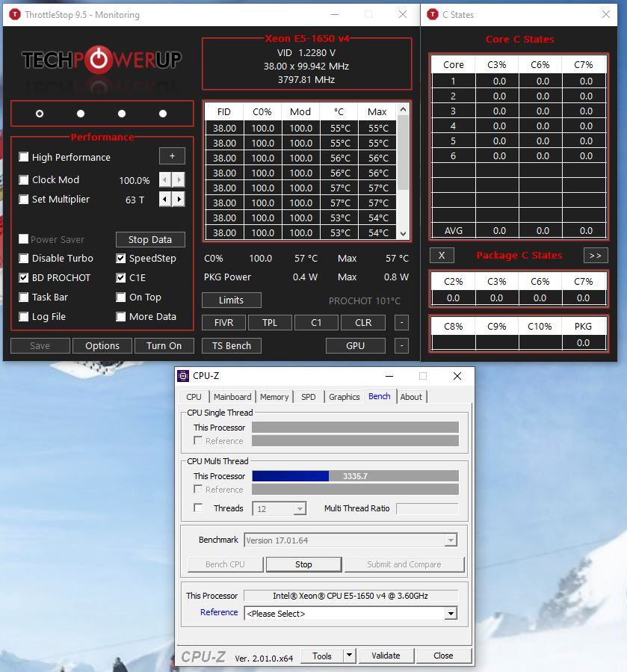Enable the On Top checkbox
Image resolution: width=627 pixels, height=672 pixels.
121,297
